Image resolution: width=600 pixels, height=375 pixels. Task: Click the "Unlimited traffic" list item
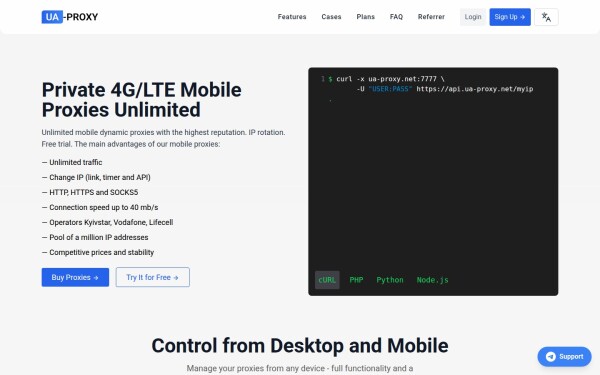[x=72, y=162]
